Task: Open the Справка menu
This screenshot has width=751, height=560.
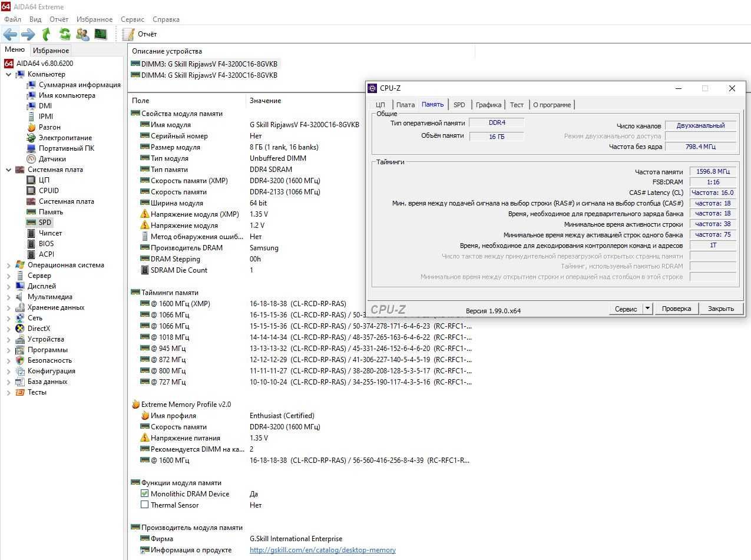Action: [166, 19]
